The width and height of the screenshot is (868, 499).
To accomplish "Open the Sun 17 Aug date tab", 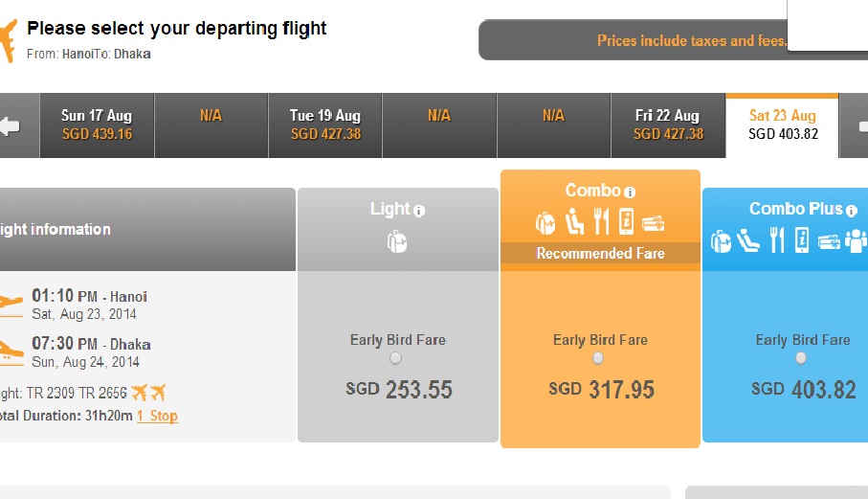I will pyautogui.click(x=97, y=125).
